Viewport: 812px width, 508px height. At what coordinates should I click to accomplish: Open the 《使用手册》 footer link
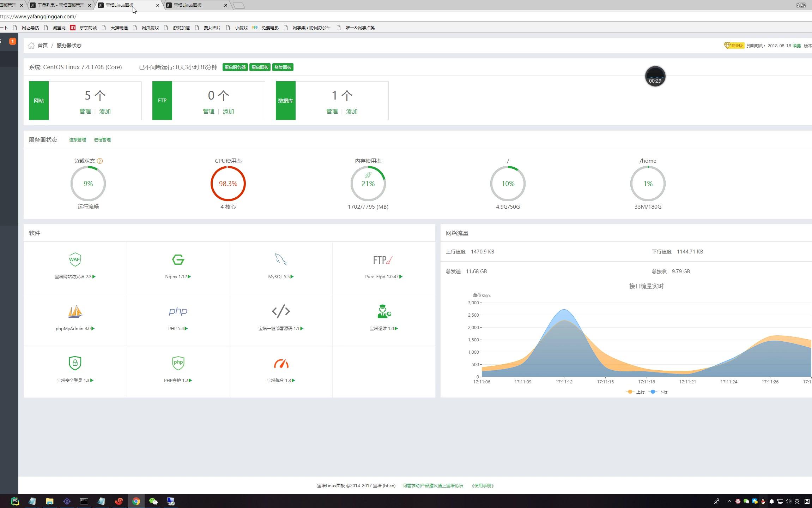click(x=483, y=486)
